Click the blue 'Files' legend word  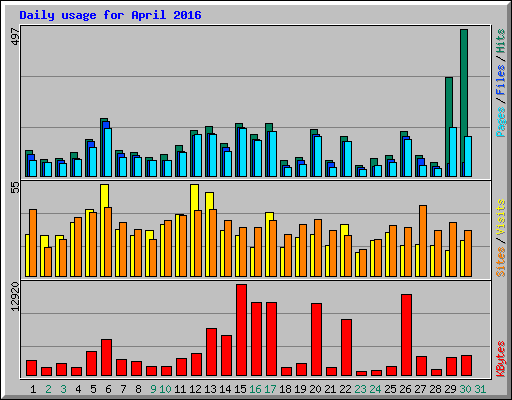501,79
